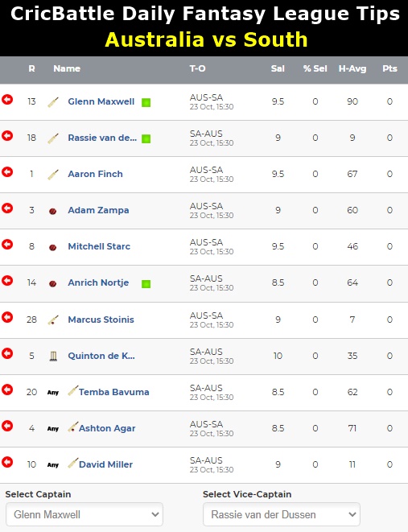Click red remove arrow for Marcus Stoinis
Image resolution: width=408 pixels, height=532 pixels.
pos(7,317)
